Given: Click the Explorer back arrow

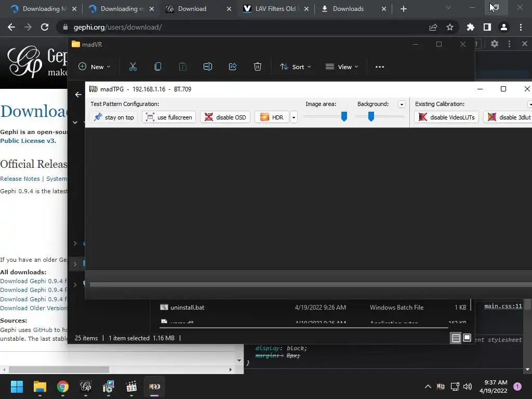Looking at the screenshot, I should click(78, 95).
